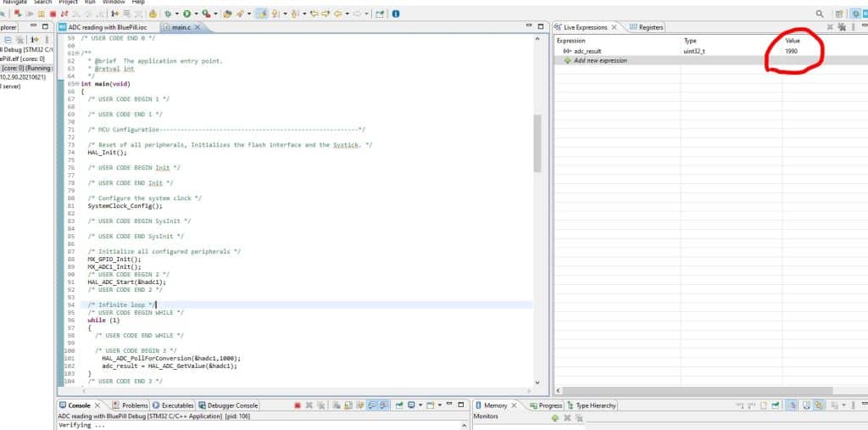This screenshot has height=430, width=868.
Task: Close the Console view tab
Action: [x=97, y=405]
